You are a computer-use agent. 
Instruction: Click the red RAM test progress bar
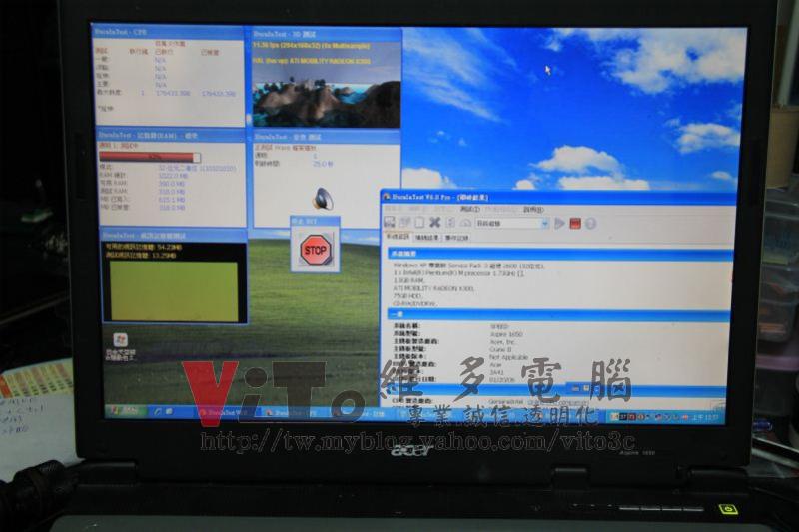tap(149, 157)
